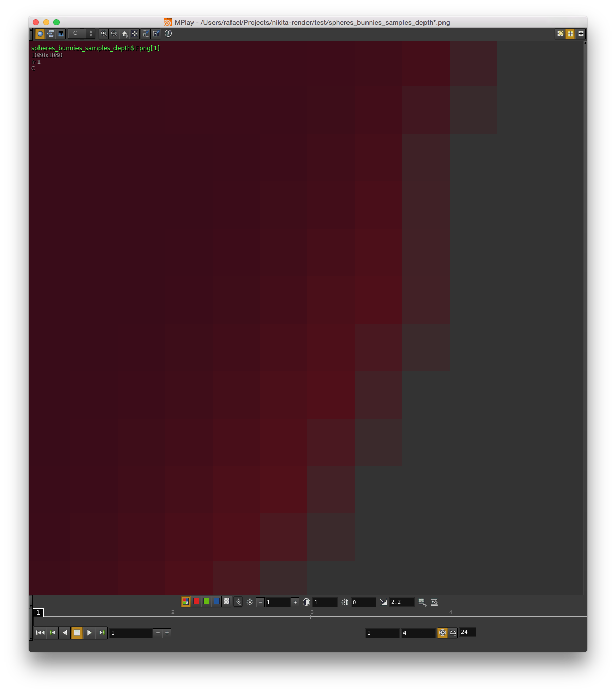Zoom in on the image
The image size is (616, 693).
(104, 34)
